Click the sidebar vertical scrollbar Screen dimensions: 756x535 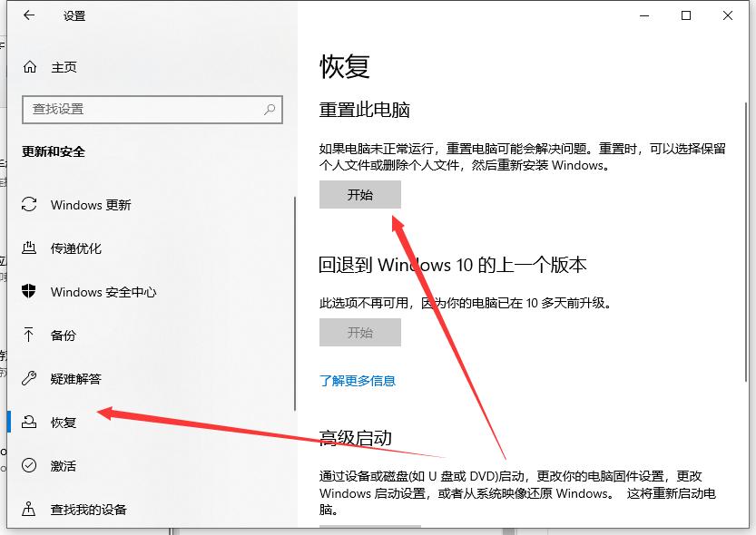[295, 304]
